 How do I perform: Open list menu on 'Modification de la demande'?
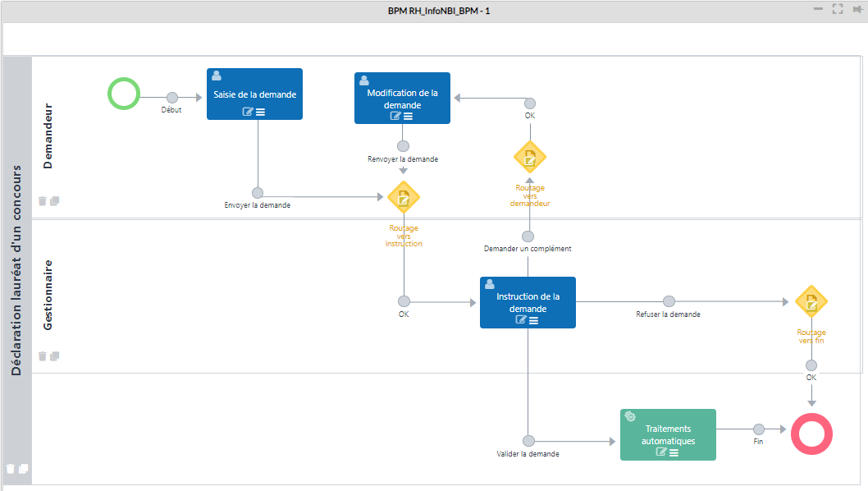click(409, 117)
